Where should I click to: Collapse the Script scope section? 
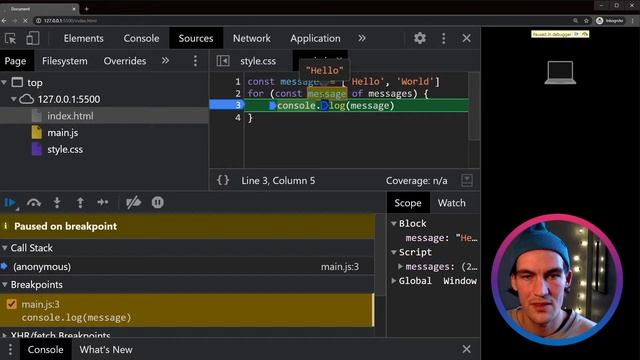click(394, 252)
